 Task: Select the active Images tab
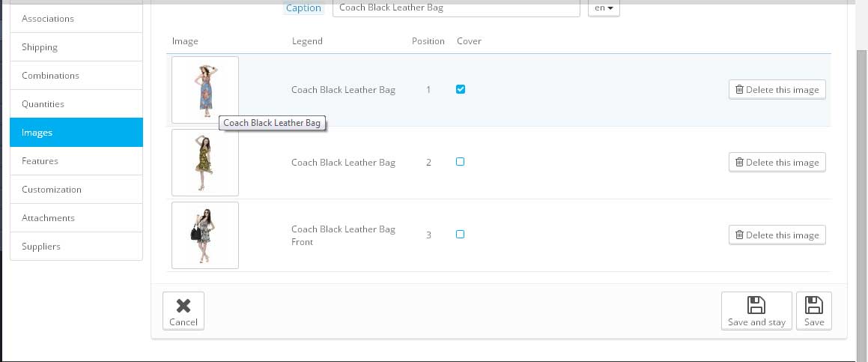click(x=76, y=133)
